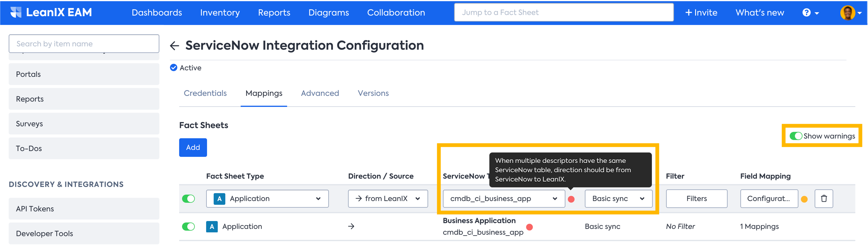Open Portals in the sidebar

pos(84,74)
